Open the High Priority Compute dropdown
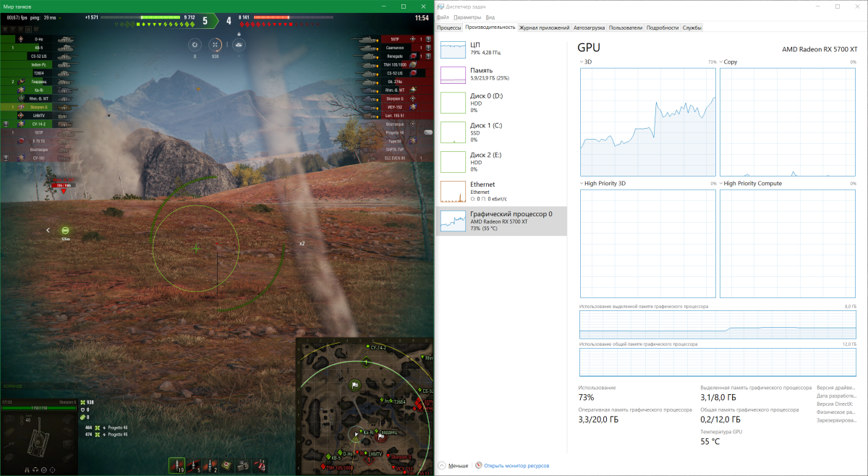This screenshot has height=476, width=868. coord(721,184)
